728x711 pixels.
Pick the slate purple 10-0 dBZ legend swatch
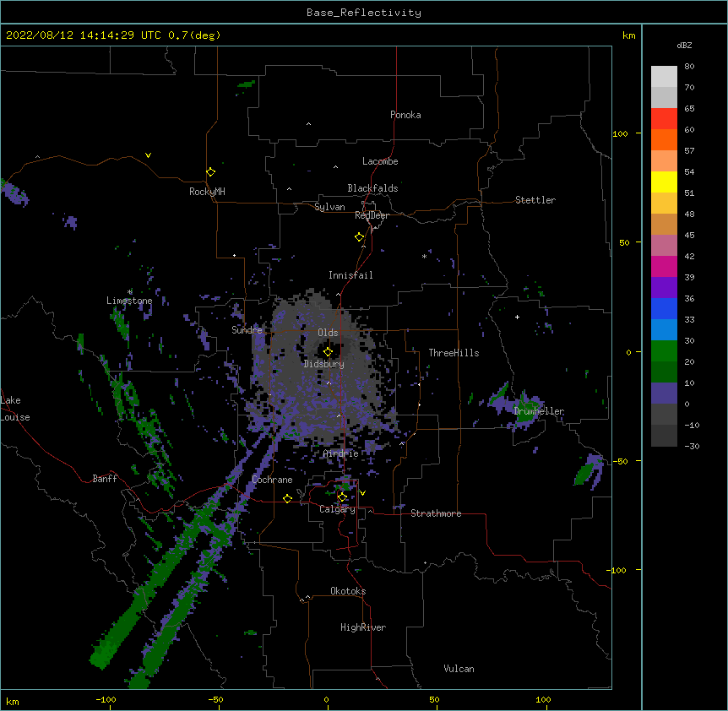point(664,393)
